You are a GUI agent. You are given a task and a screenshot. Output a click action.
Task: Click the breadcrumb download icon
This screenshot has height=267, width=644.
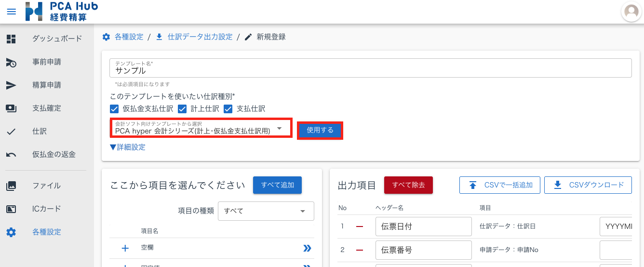pyautogui.click(x=159, y=37)
